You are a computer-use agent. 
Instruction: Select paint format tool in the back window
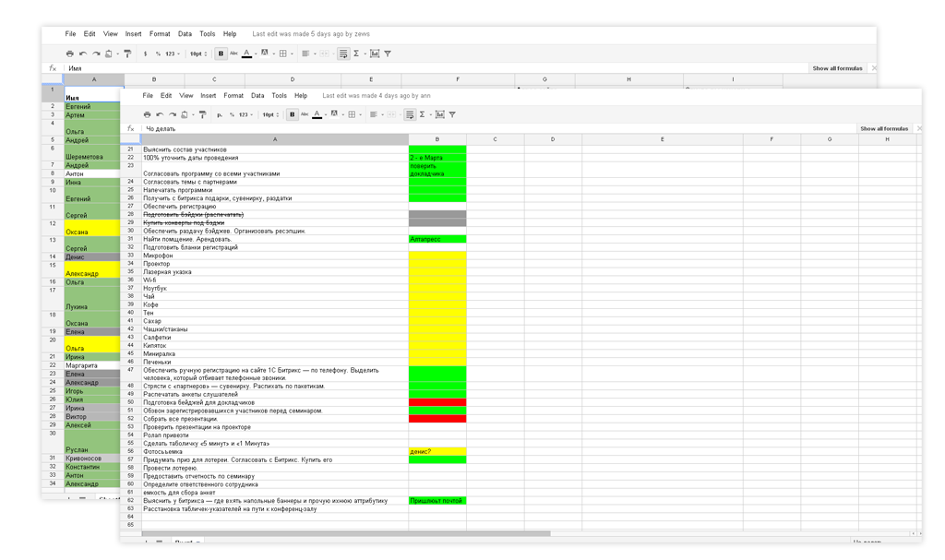point(127,54)
